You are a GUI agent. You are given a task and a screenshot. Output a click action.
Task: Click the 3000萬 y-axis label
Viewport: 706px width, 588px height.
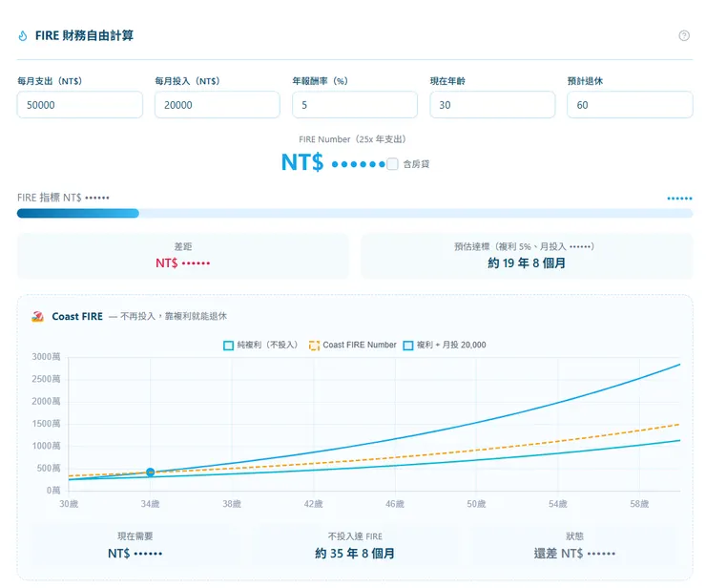tap(46, 357)
